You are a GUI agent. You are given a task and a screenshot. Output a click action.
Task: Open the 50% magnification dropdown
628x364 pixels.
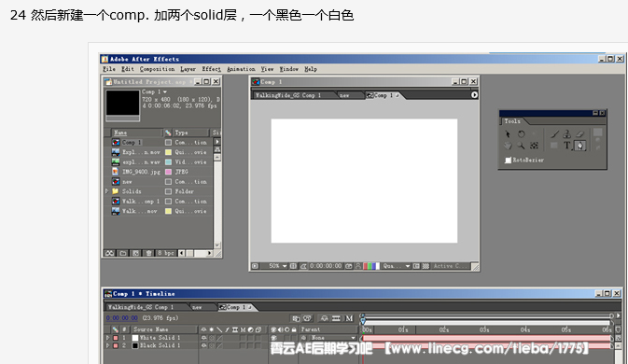(x=277, y=266)
